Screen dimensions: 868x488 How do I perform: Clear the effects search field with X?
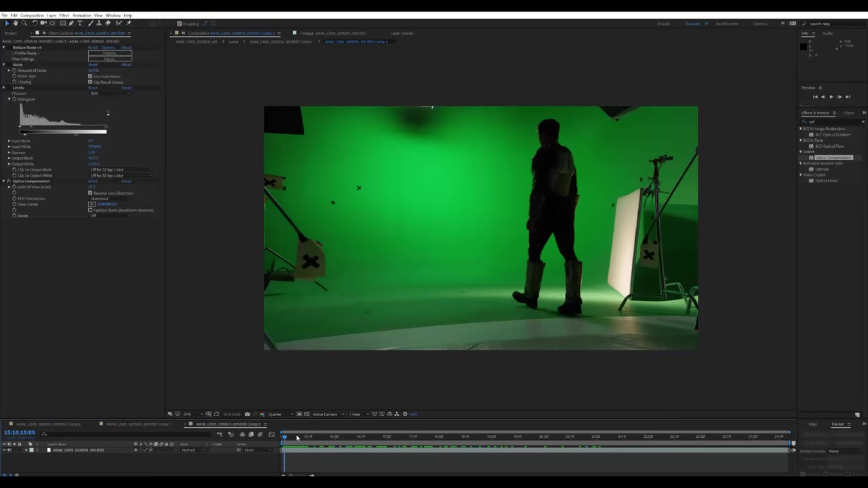click(x=863, y=122)
